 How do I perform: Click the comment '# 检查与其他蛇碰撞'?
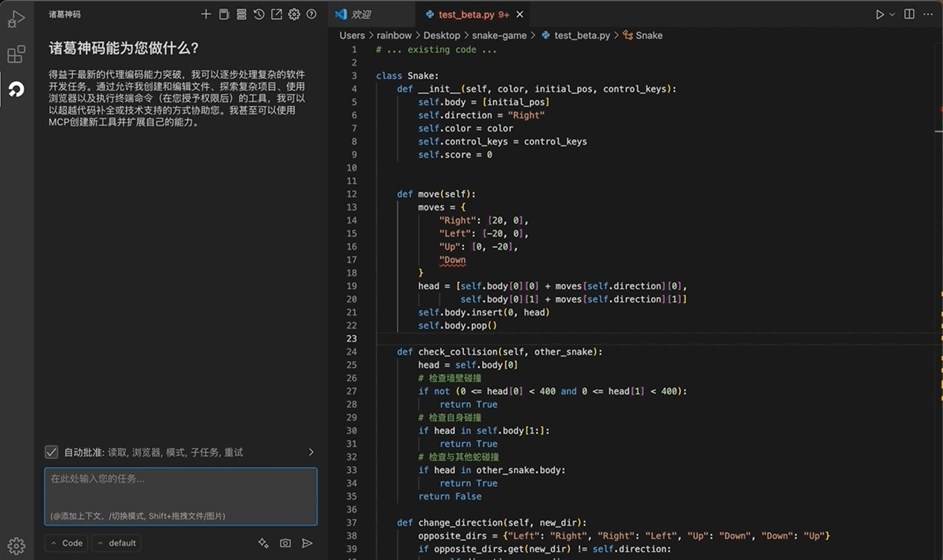(x=458, y=456)
